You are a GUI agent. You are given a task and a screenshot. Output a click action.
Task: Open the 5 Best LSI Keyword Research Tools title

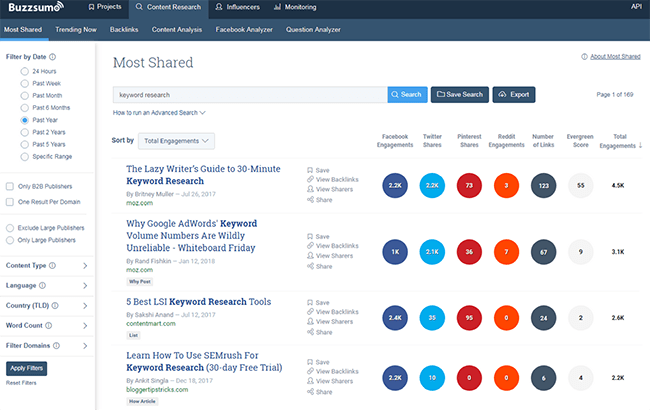199,302
